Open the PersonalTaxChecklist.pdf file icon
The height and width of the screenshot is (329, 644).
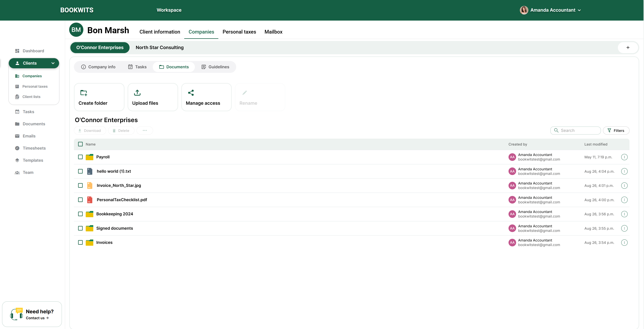pos(89,200)
